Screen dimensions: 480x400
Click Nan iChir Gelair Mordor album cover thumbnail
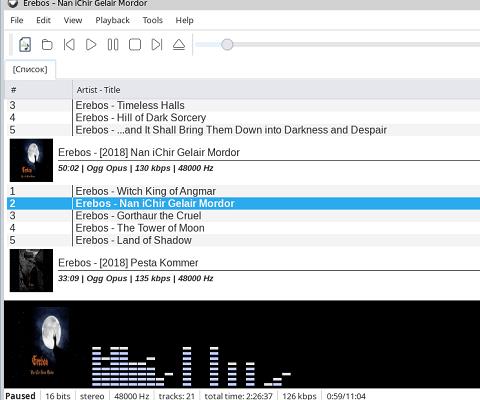coord(31,160)
